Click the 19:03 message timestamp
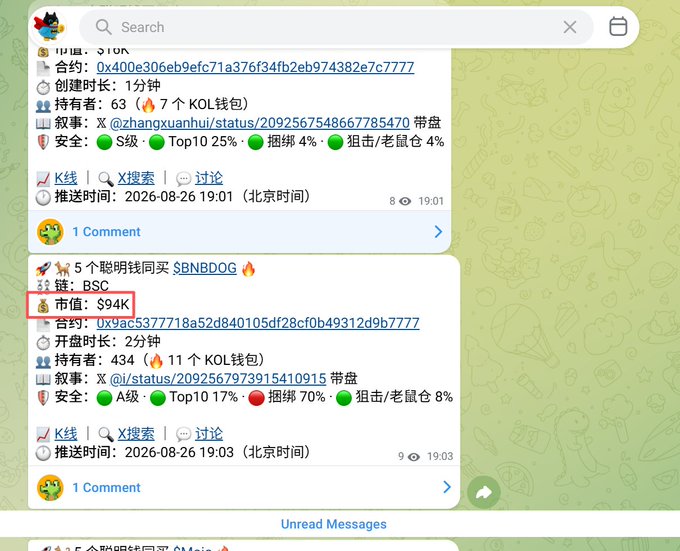This screenshot has width=680, height=551. click(x=440, y=456)
